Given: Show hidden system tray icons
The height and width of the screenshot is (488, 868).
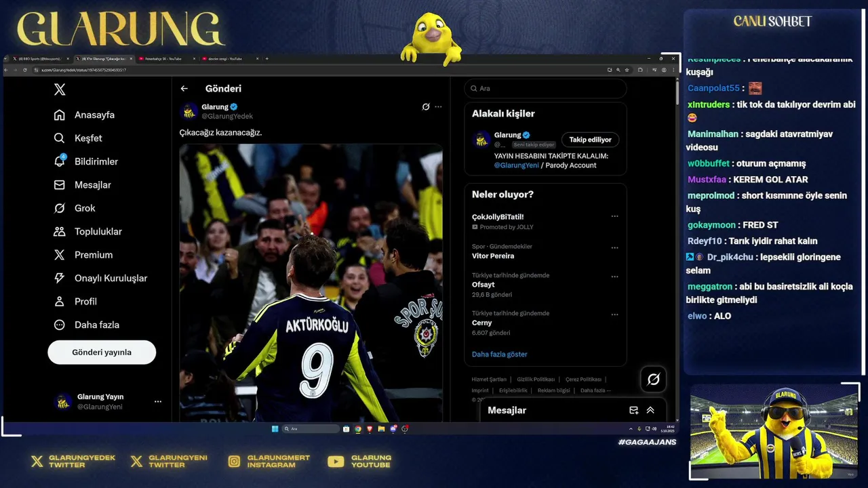Looking at the screenshot, I should pos(631,429).
